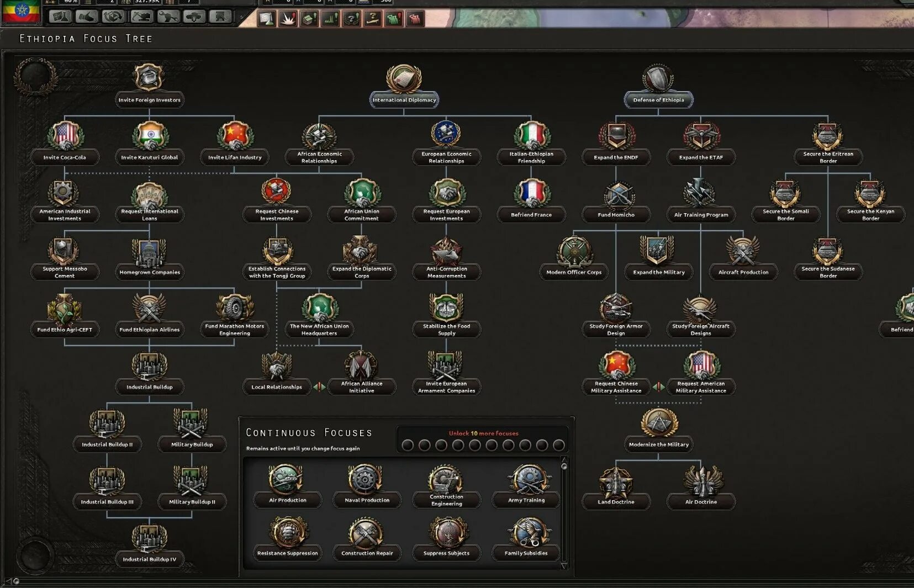Select the Defense of Ethiopia focus
The height and width of the screenshot is (588, 914).
tap(658, 84)
